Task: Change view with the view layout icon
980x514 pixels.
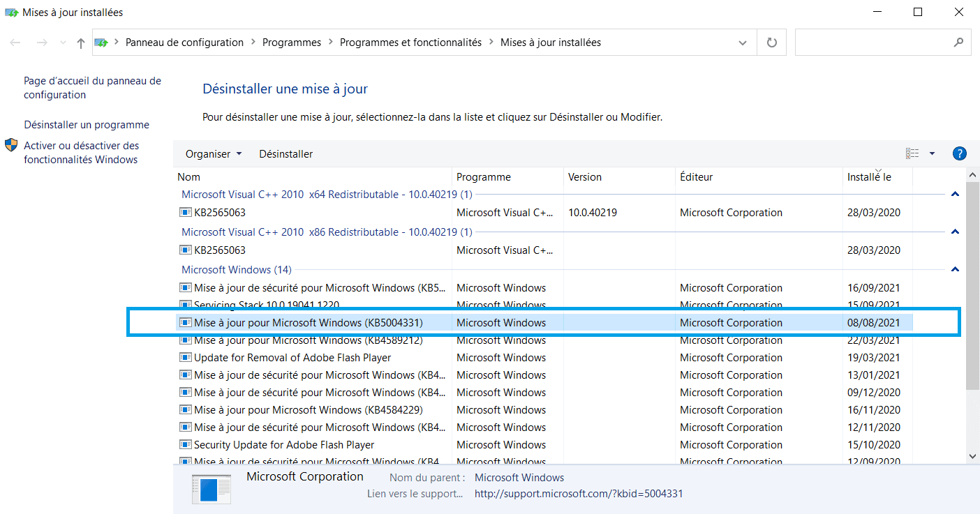Action: coord(912,153)
